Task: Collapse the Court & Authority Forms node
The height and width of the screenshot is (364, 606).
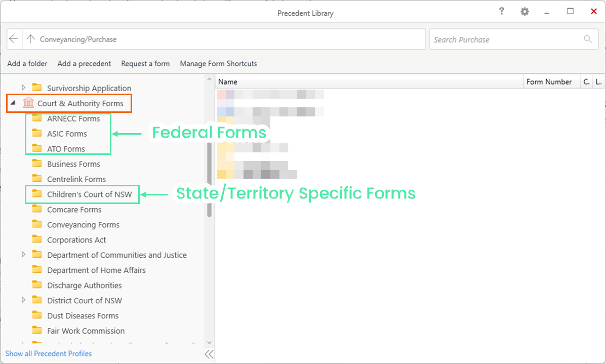Action: pos(13,103)
